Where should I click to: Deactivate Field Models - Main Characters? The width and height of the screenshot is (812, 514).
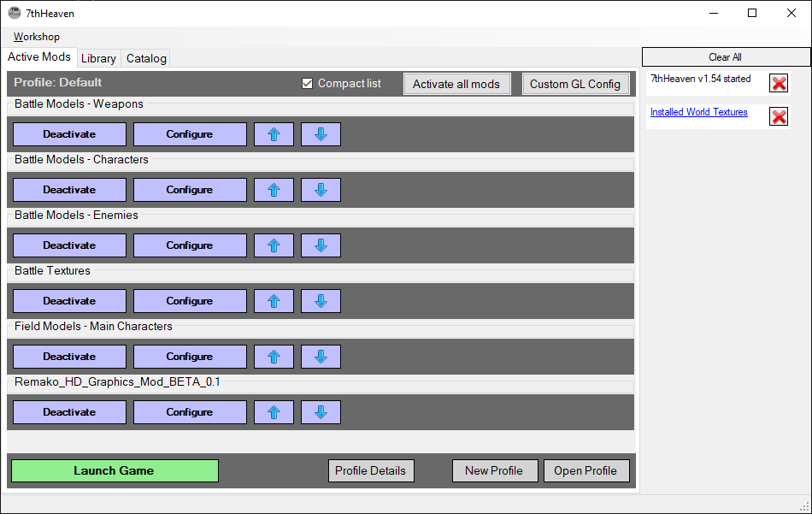coord(69,357)
